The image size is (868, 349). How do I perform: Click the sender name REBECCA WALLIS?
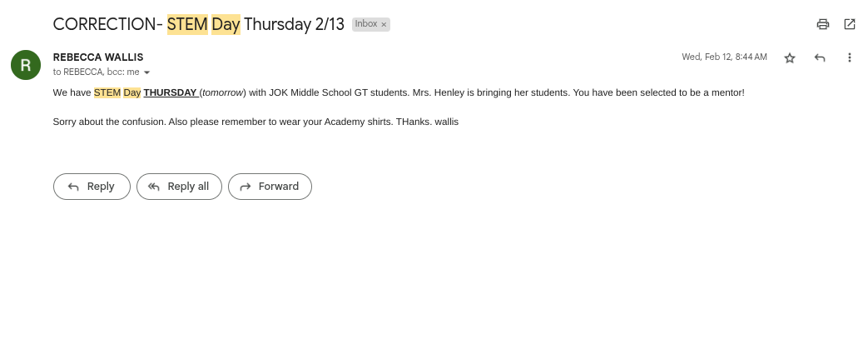tap(98, 57)
